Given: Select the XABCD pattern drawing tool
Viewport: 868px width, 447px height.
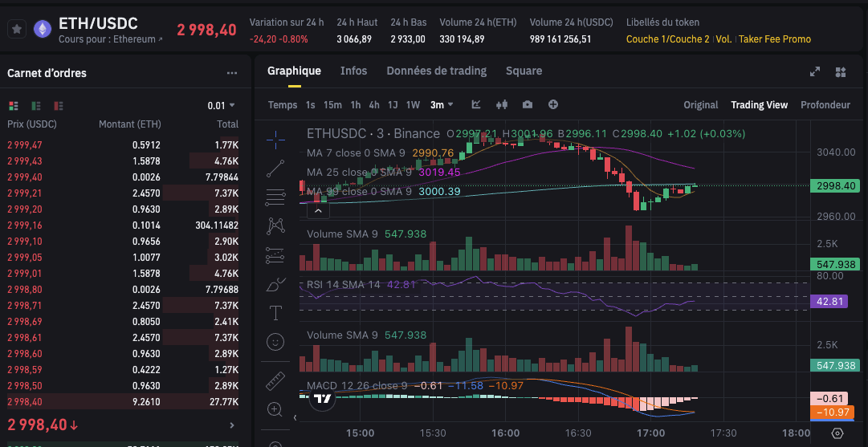Looking at the screenshot, I should (x=275, y=226).
